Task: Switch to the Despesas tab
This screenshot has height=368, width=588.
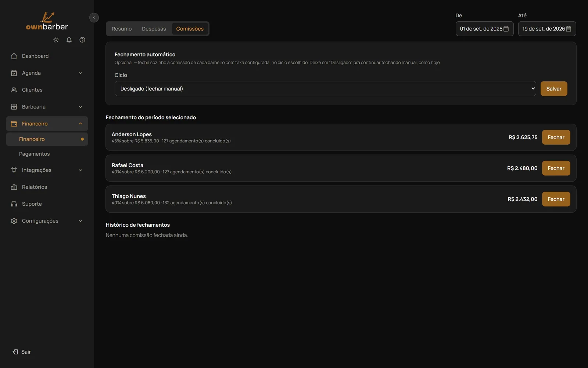Action: point(154,29)
